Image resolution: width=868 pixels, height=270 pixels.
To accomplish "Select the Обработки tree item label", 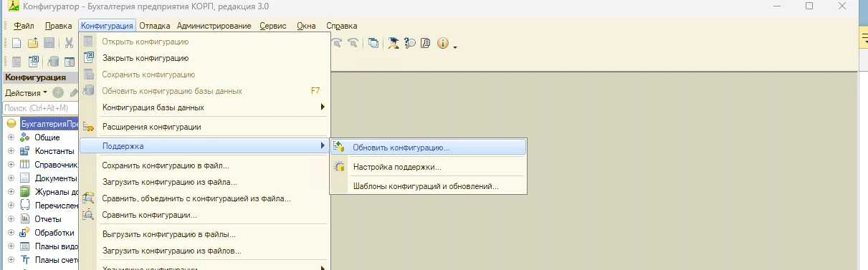I will (x=54, y=233).
